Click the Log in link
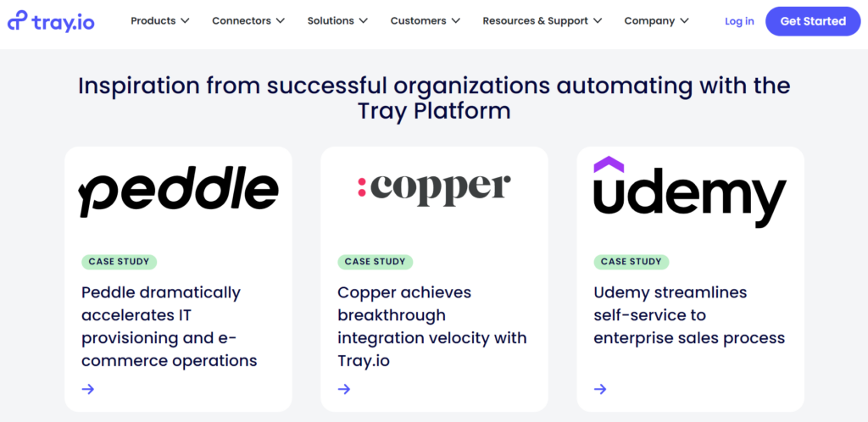 coord(739,21)
